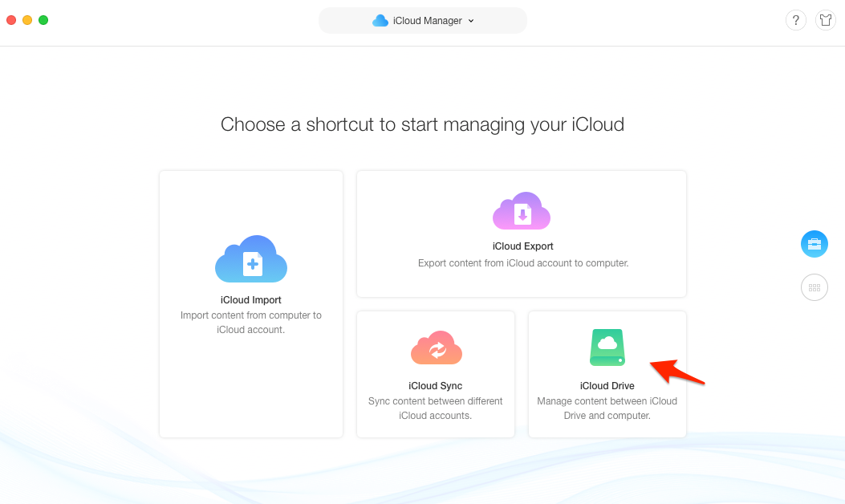Open iCloud Drive management
This screenshot has width=845, height=504.
[x=607, y=374]
